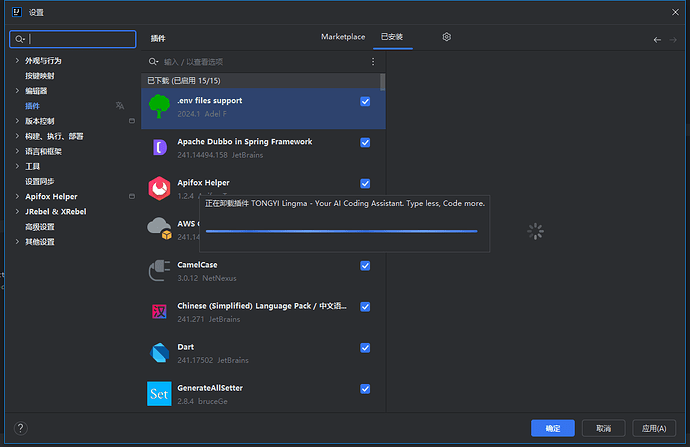
Task: Click the 确定 button
Action: (x=553, y=428)
